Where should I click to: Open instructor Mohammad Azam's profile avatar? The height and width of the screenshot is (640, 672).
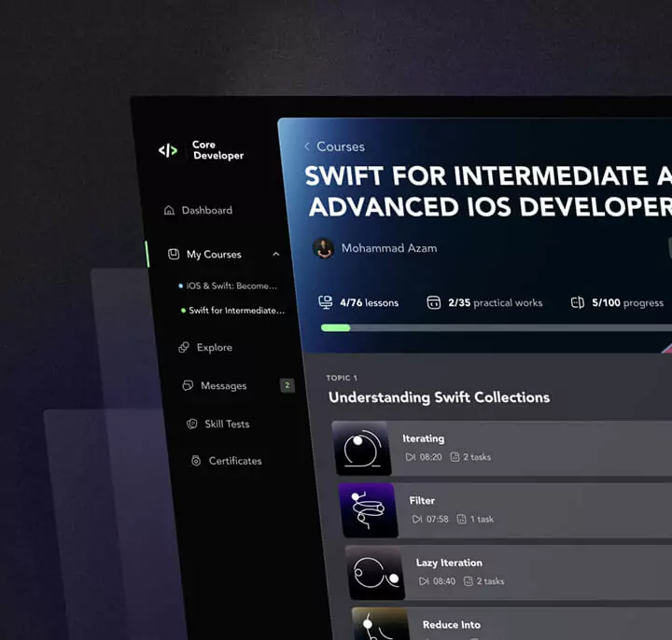click(x=324, y=248)
